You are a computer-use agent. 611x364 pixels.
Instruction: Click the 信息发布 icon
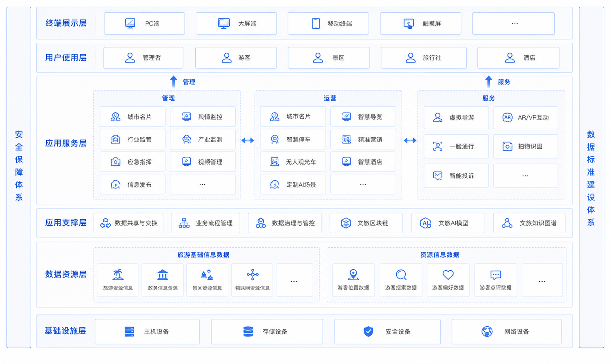coord(115,184)
